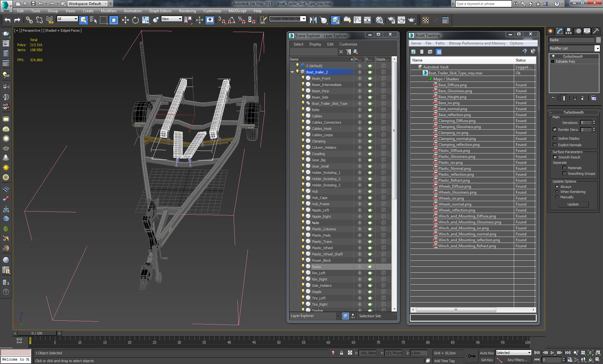The width and height of the screenshot is (603, 364).
Task: Open the Workspace Default dropdown
Action: pyautogui.click(x=88, y=4)
